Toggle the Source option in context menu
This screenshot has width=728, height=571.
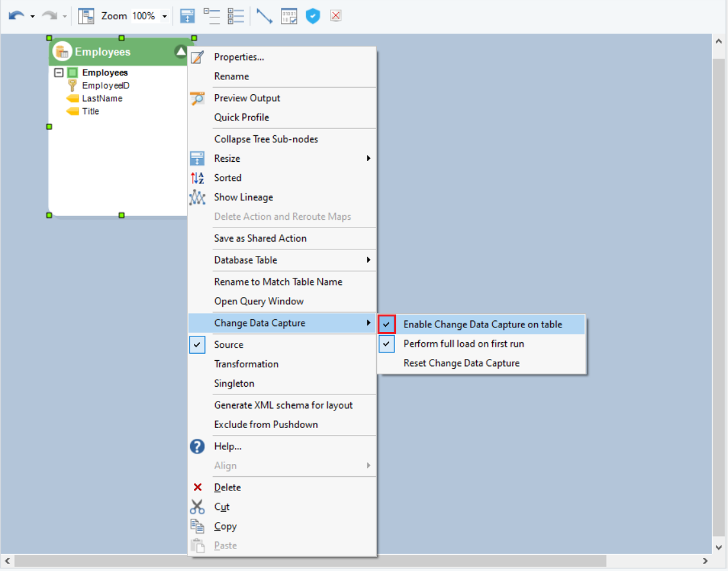coord(229,345)
